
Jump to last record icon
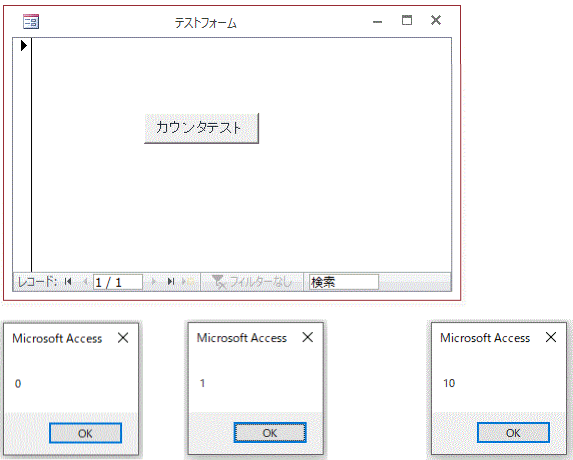click(171, 282)
